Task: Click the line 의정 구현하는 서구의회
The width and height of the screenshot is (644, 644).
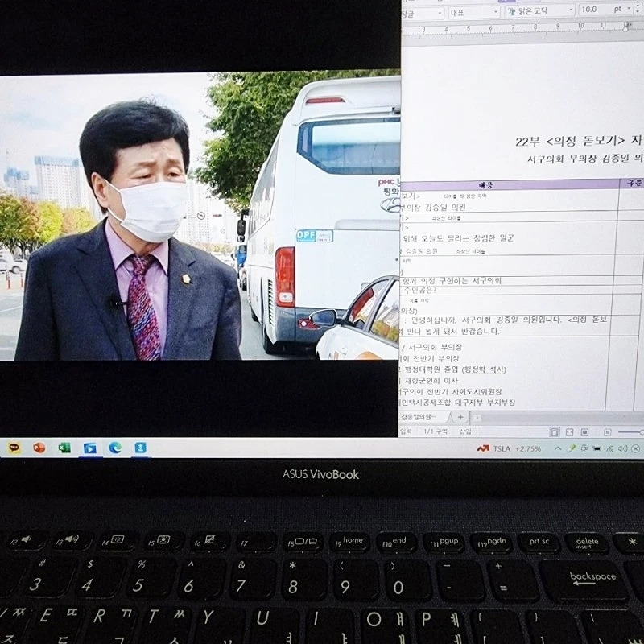Action: pos(460,280)
